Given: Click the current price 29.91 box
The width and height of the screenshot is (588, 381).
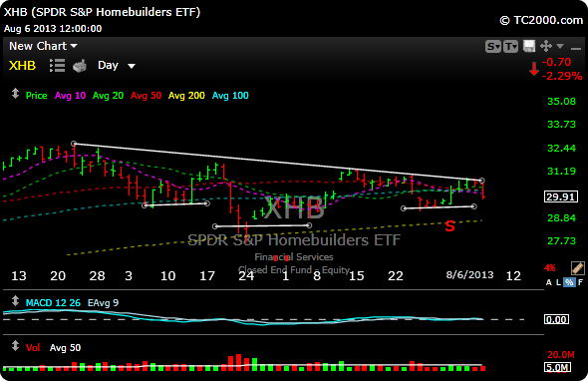Looking at the screenshot, I should tap(561, 196).
